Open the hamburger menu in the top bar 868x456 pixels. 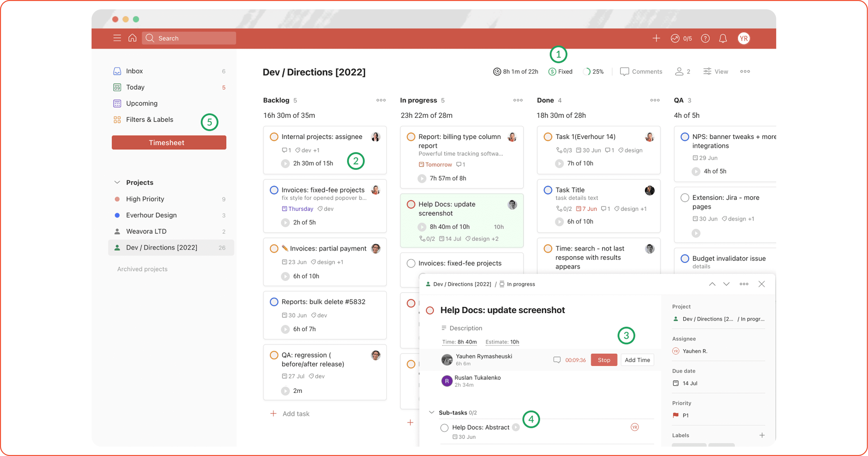coord(117,38)
